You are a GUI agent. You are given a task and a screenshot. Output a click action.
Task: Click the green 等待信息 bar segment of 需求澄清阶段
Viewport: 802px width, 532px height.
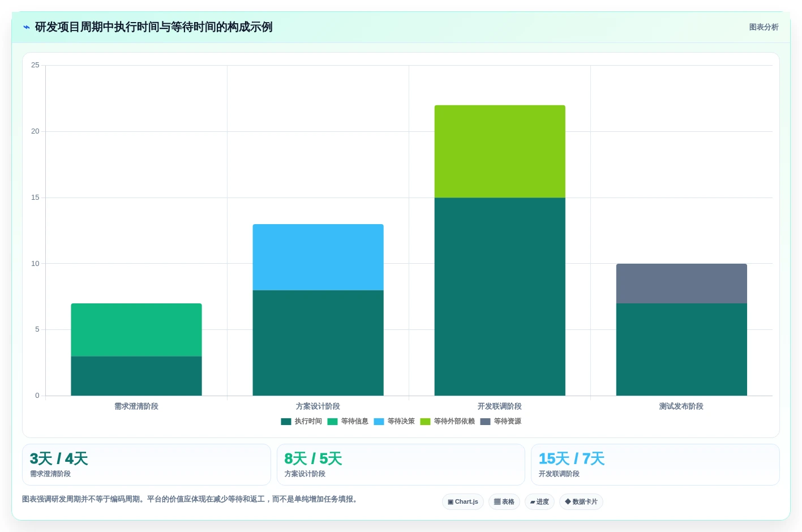pyautogui.click(x=136, y=330)
